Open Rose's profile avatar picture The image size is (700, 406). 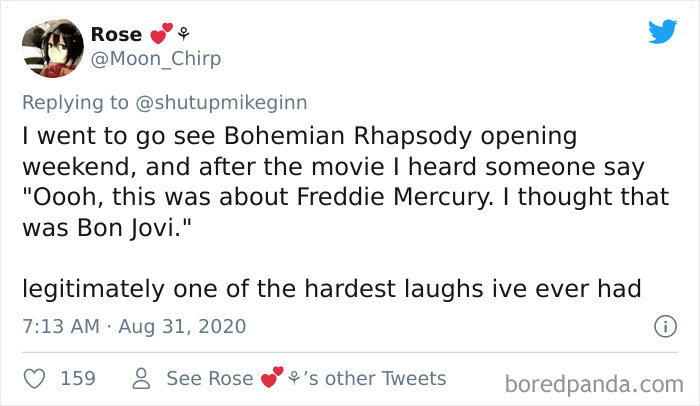pyautogui.click(x=51, y=46)
